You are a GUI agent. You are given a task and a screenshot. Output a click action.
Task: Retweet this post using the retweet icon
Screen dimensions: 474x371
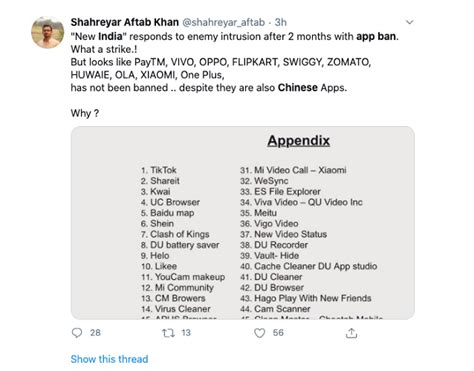click(x=168, y=333)
